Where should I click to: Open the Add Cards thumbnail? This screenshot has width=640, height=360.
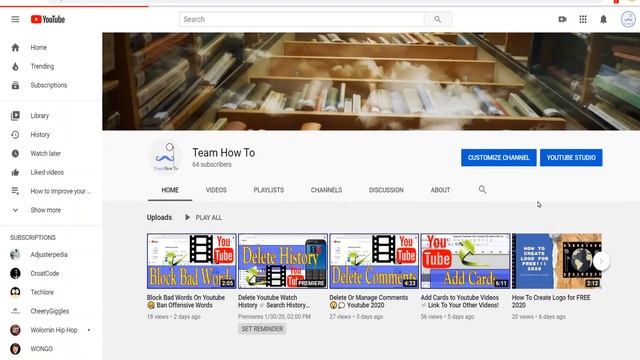point(465,261)
